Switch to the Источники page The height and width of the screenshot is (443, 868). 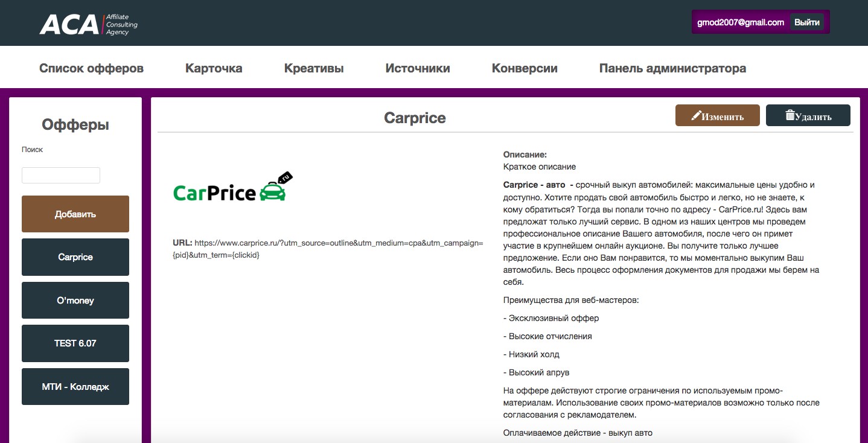[418, 68]
